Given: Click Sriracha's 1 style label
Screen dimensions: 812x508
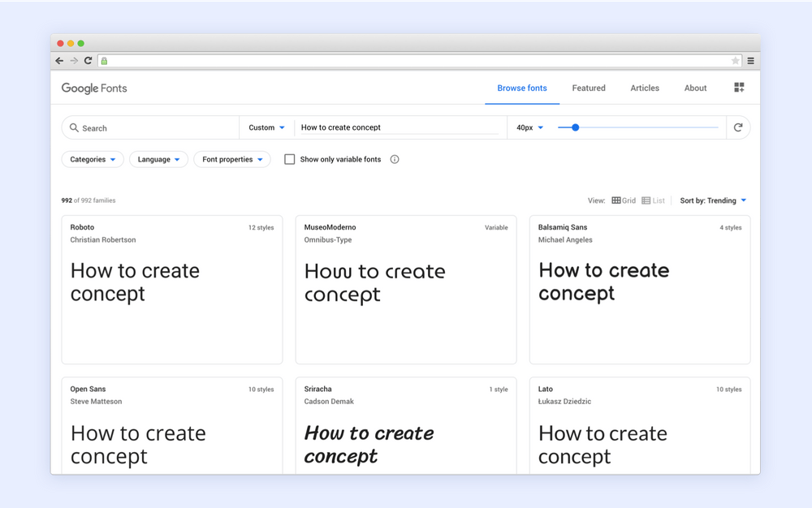Looking at the screenshot, I should tap(499, 390).
